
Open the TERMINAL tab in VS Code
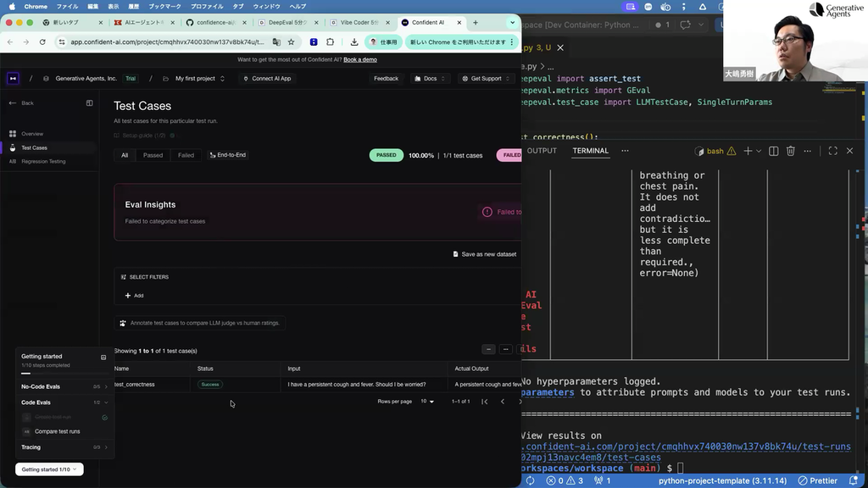click(590, 151)
